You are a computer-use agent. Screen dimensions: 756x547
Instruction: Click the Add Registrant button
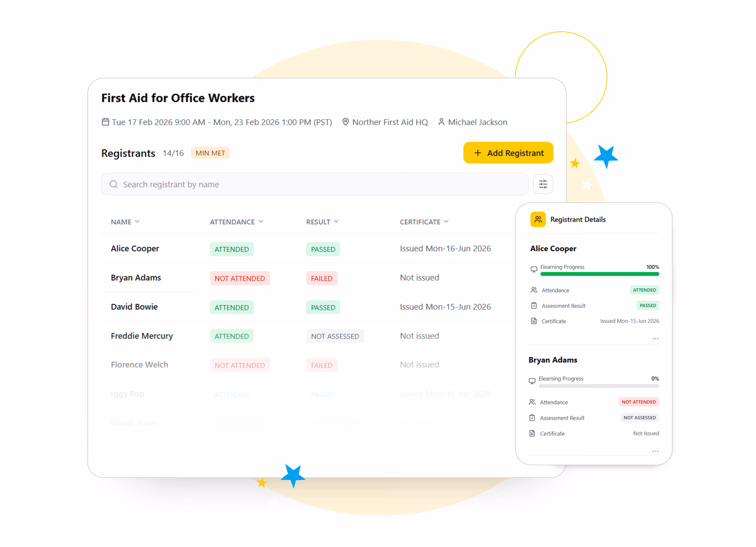508,153
